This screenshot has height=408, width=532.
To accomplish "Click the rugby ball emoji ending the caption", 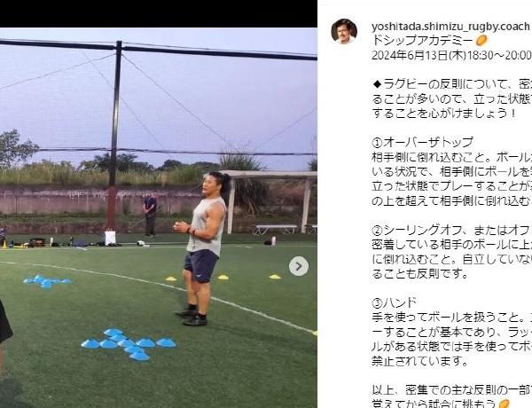I will point(505,404).
